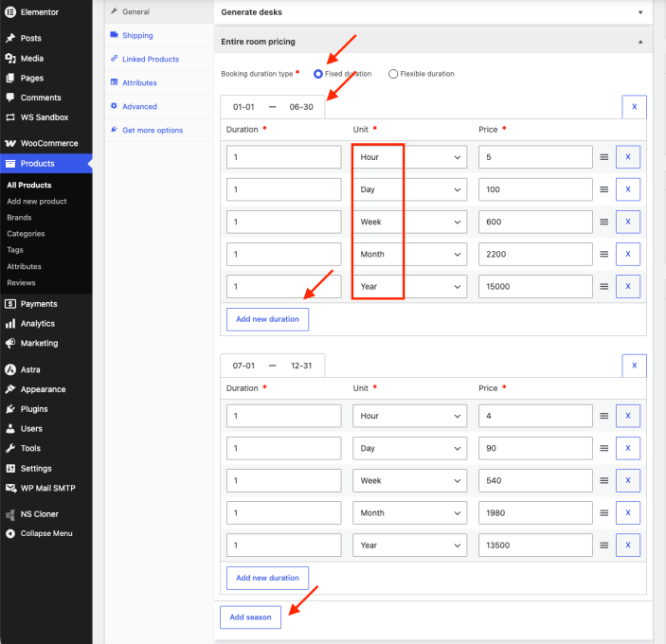The height and width of the screenshot is (644, 666).
Task: Open the Brands submenu link
Action: coord(19,218)
